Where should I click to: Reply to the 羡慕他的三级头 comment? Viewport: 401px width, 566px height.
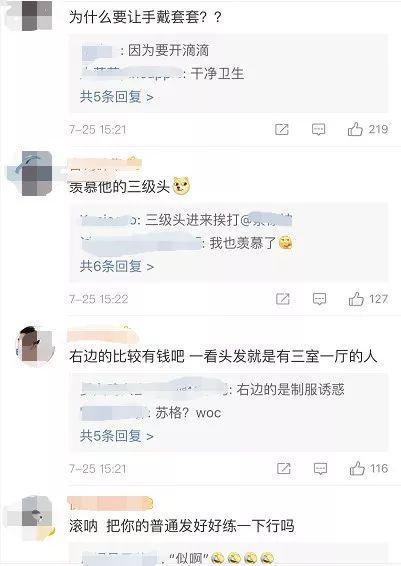pos(319,299)
